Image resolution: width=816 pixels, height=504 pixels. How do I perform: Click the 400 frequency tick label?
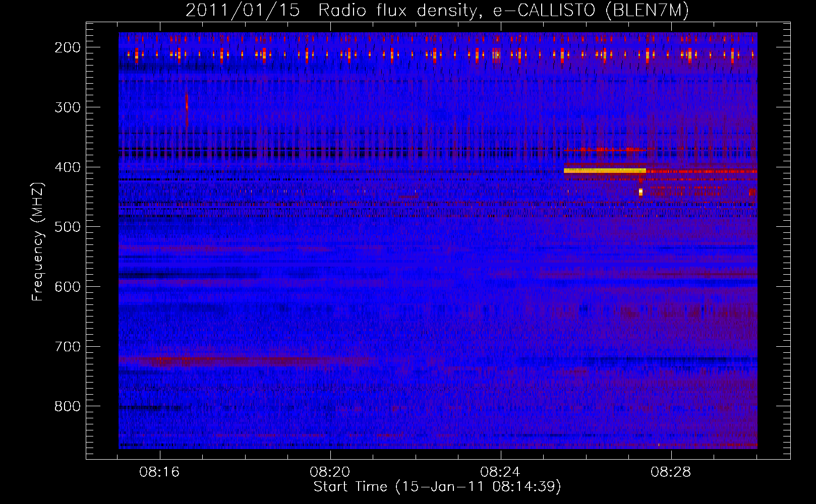coord(68,167)
